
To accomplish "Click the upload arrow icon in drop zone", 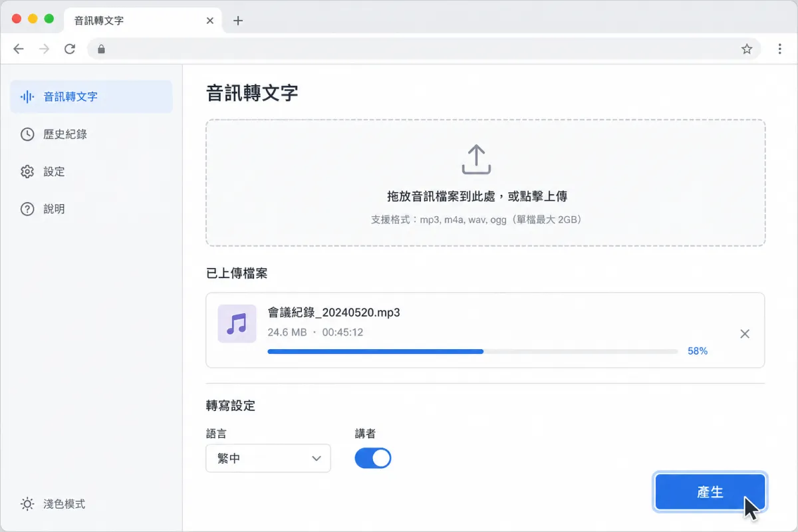I will pos(476,160).
